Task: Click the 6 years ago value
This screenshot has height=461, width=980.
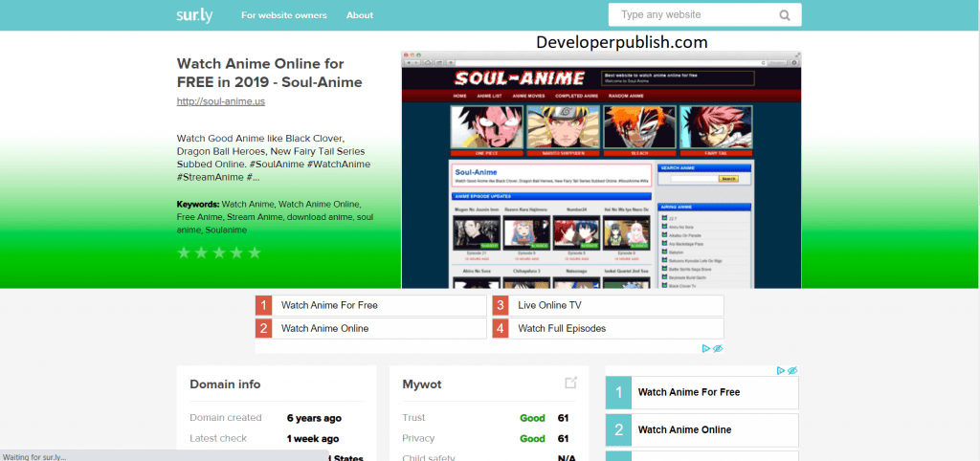Action: 314,418
